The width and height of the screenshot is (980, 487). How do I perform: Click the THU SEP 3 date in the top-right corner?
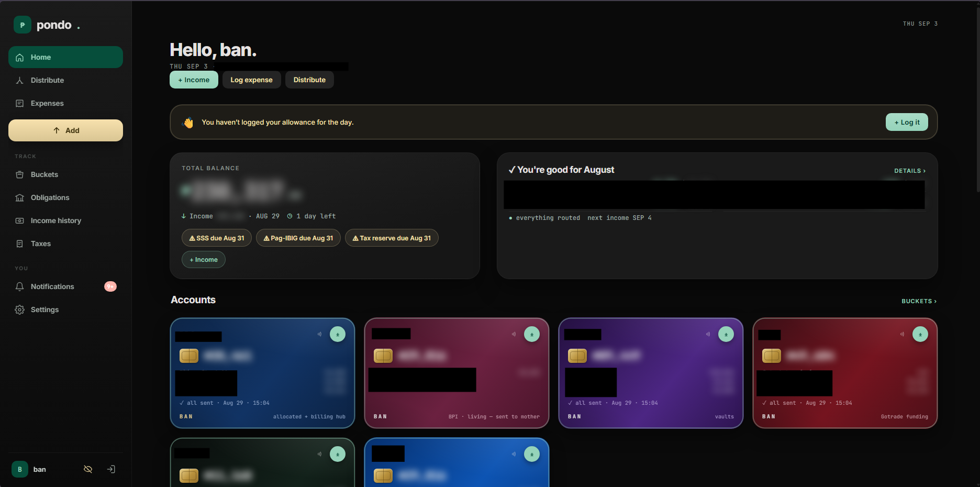(920, 24)
